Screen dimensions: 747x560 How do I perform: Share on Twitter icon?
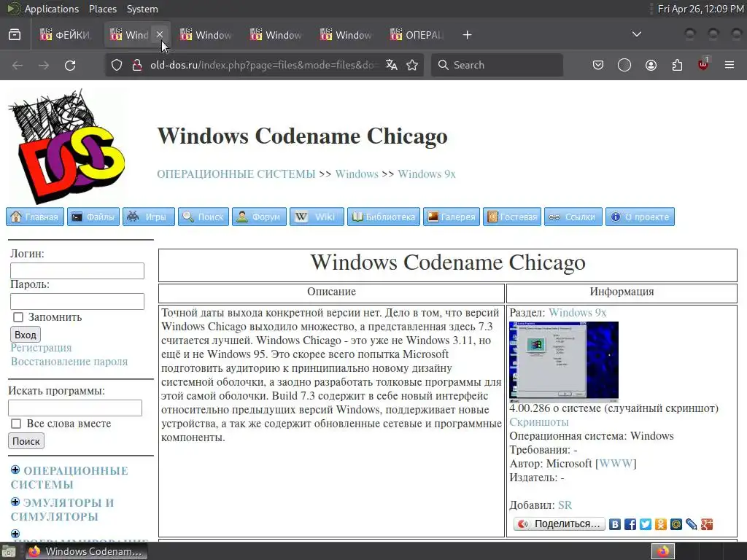(x=646, y=524)
